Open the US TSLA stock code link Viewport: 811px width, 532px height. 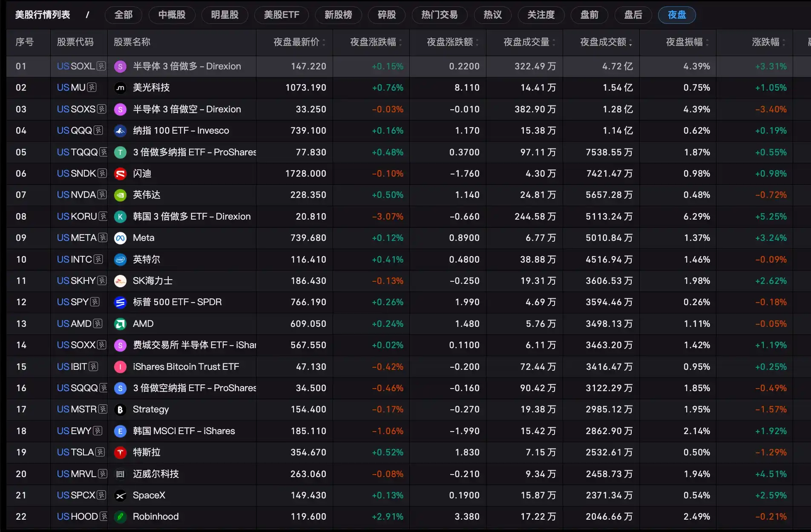click(75, 452)
